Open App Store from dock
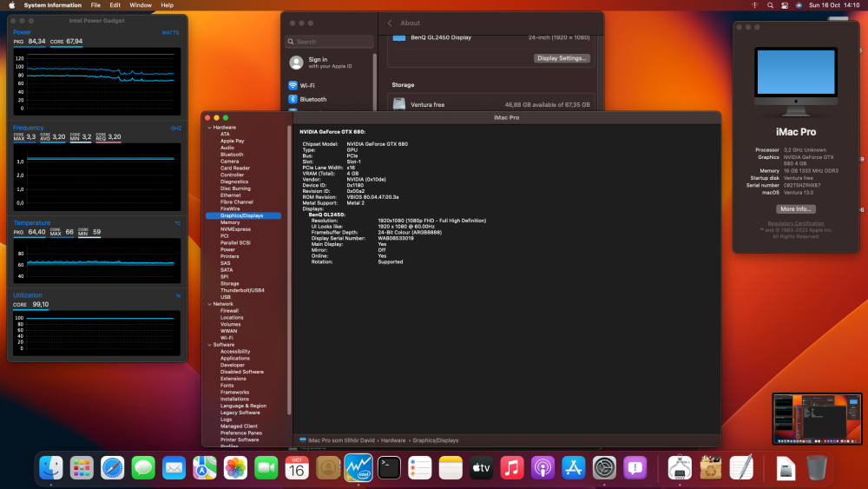 point(574,468)
